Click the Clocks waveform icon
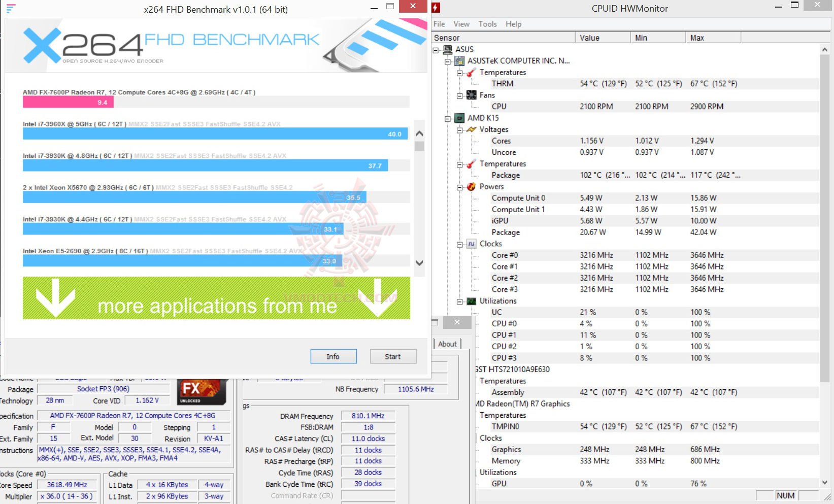This screenshot has height=504, width=834. [x=471, y=244]
